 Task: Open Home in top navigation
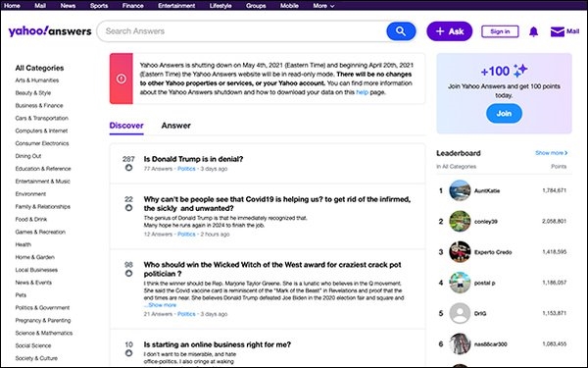(12, 6)
